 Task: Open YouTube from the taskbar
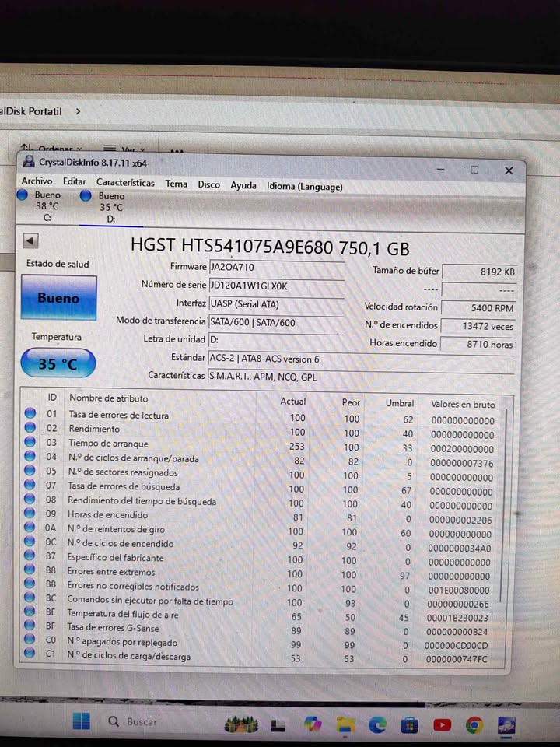coord(442,725)
